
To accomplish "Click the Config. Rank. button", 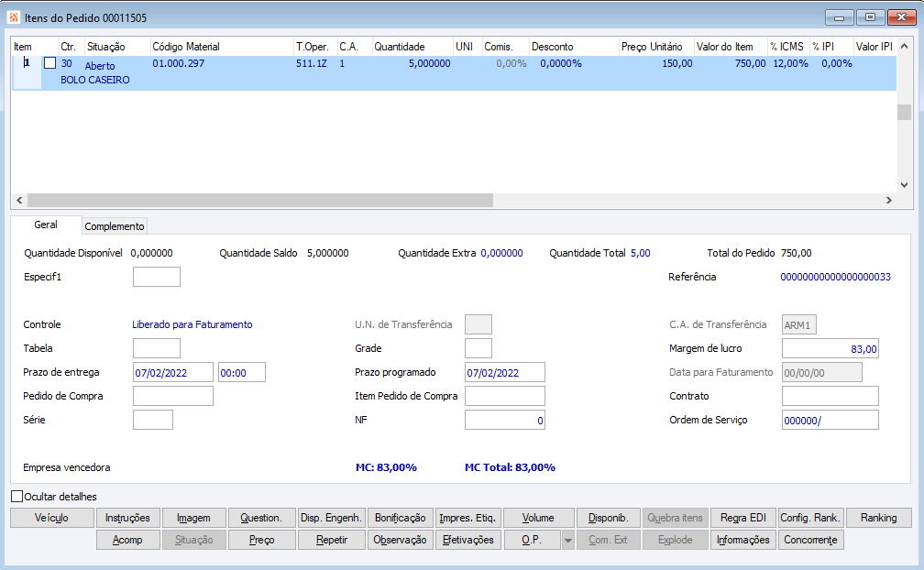I will point(810,518).
